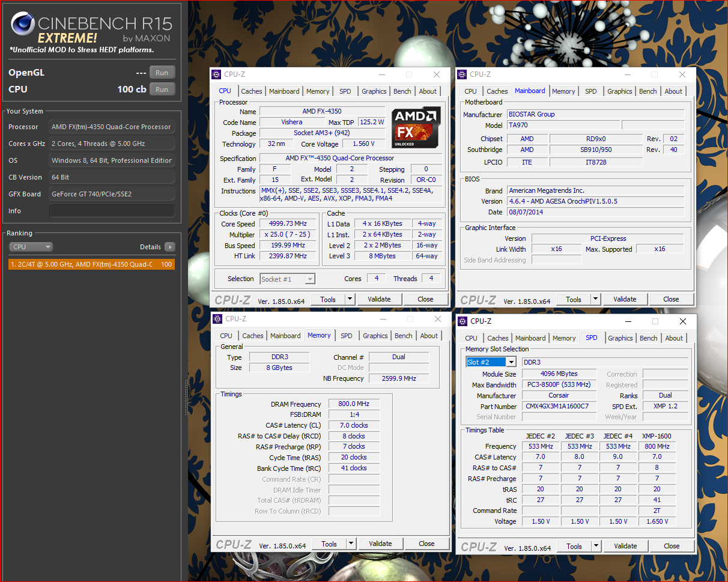Click the BIOS date value '08/07/2014'
Viewport: 728px width, 582px height.
pyautogui.click(x=595, y=212)
